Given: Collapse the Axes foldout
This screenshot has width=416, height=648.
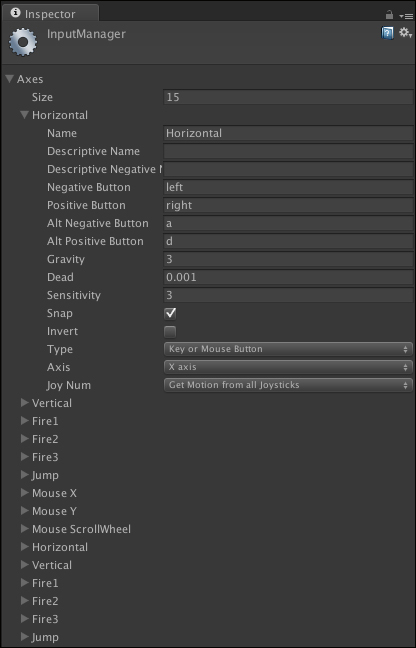Looking at the screenshot, I should coord(10,79).
